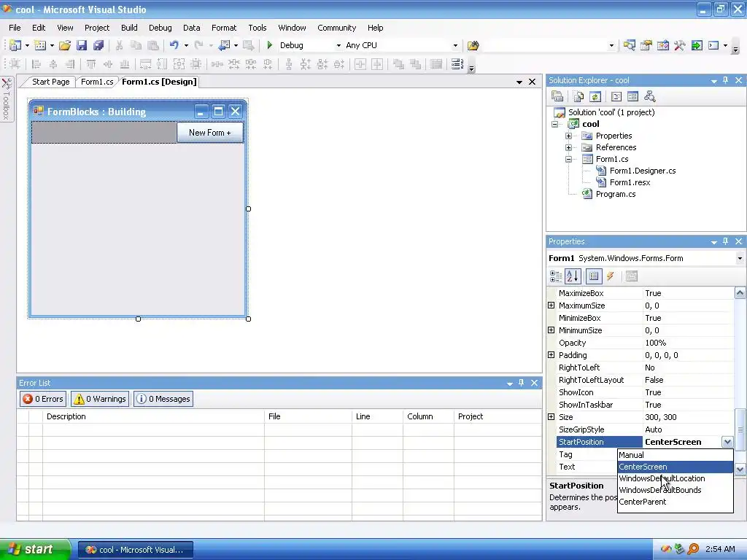Open the StartPosition dropdown arrow
The image size is (747, 560).
[727, 442]
